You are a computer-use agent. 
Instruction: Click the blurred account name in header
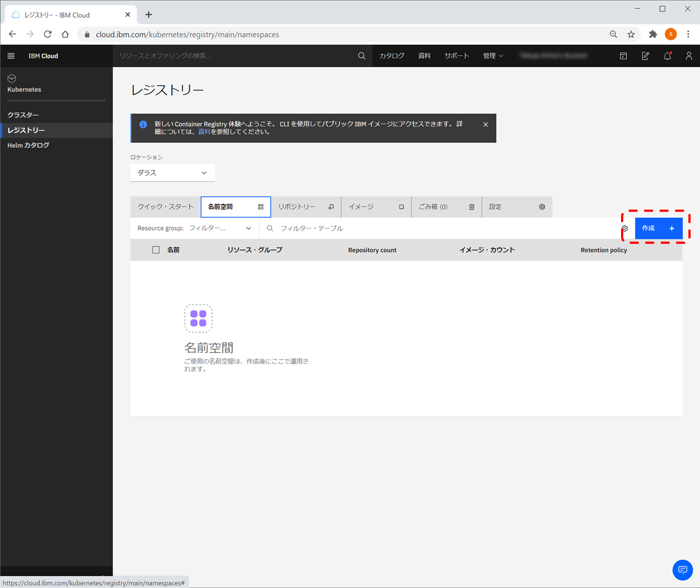(x=554, y=56)
